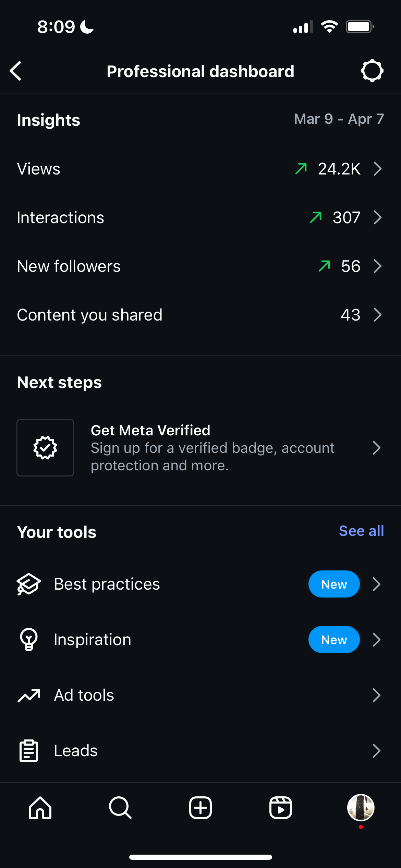
Task: Tap the Inspiration lightbulb icon
Action: point(29,639)
